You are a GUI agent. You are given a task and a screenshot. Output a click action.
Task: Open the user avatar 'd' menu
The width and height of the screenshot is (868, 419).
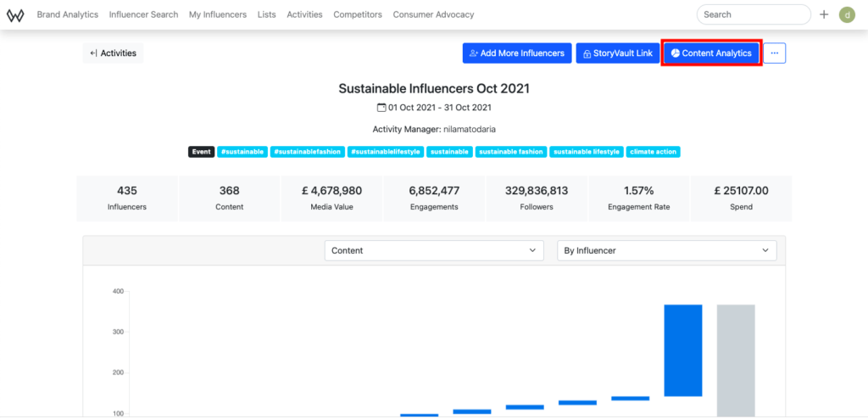click(x=847, y=15)
